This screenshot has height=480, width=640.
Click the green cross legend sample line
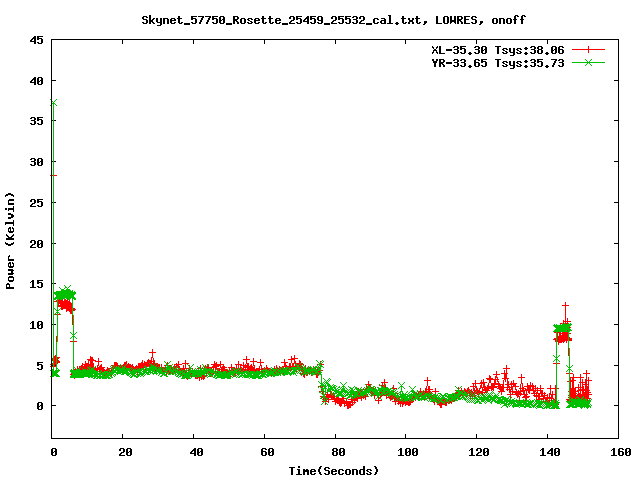point(588,62)
